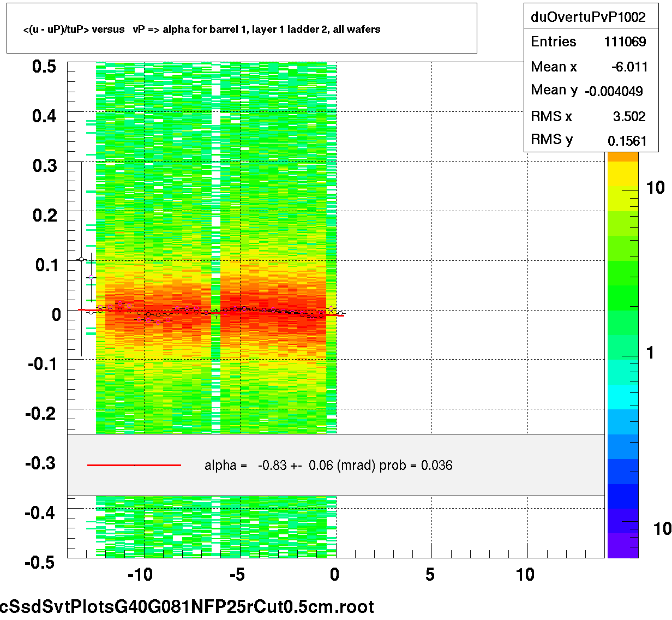672x620 pixels.
Task: Select the histogram name duOvertuPvP1002
Action: coord(588,17)
